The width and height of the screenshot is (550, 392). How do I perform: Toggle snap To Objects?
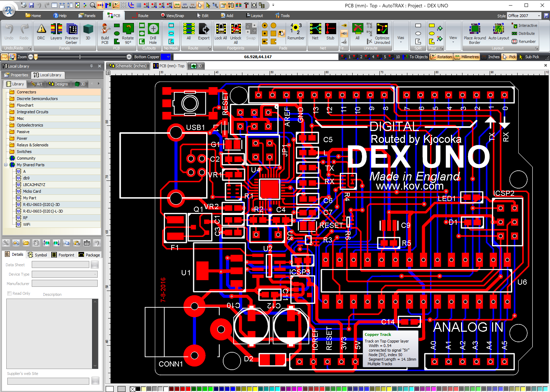415,57
